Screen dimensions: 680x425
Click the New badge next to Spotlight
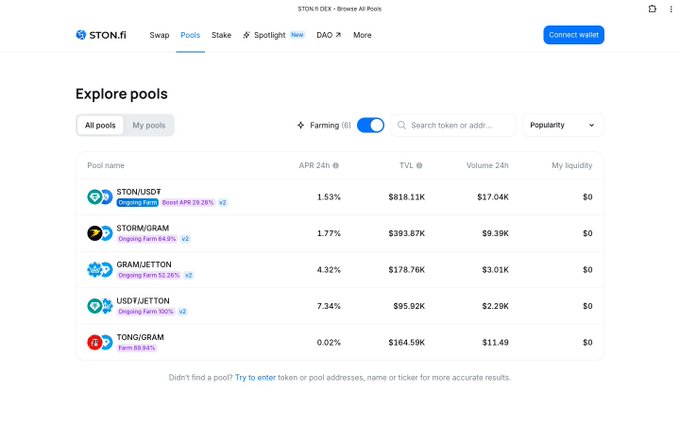[298, 35]
